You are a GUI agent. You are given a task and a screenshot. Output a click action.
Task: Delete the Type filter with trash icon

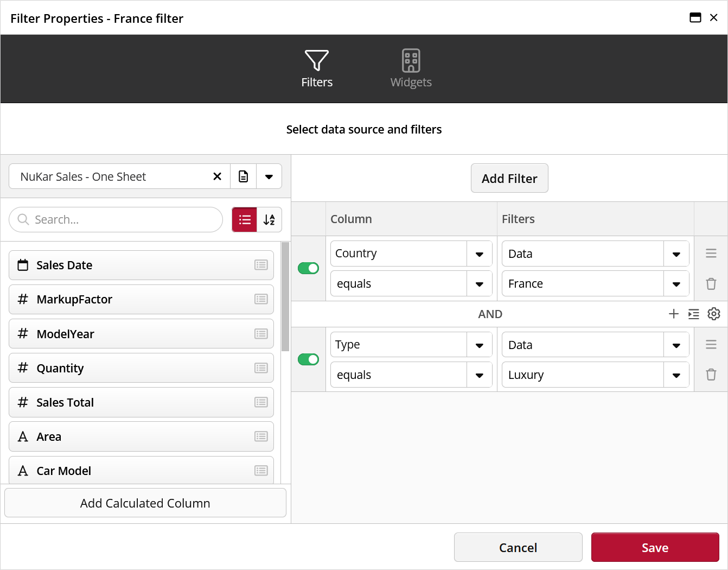[x=711, y=375]
